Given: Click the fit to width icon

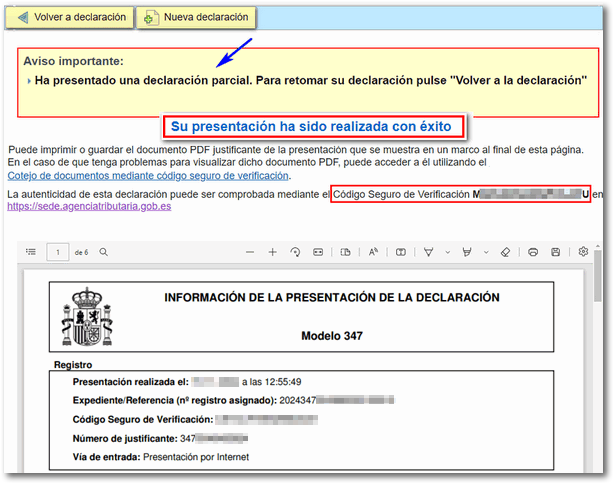Looking at the screenshot, I should [x=319, y=252].
